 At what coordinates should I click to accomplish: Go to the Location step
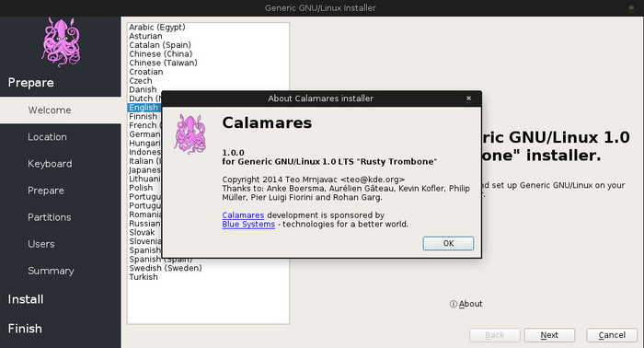click(x=47, y=137)
